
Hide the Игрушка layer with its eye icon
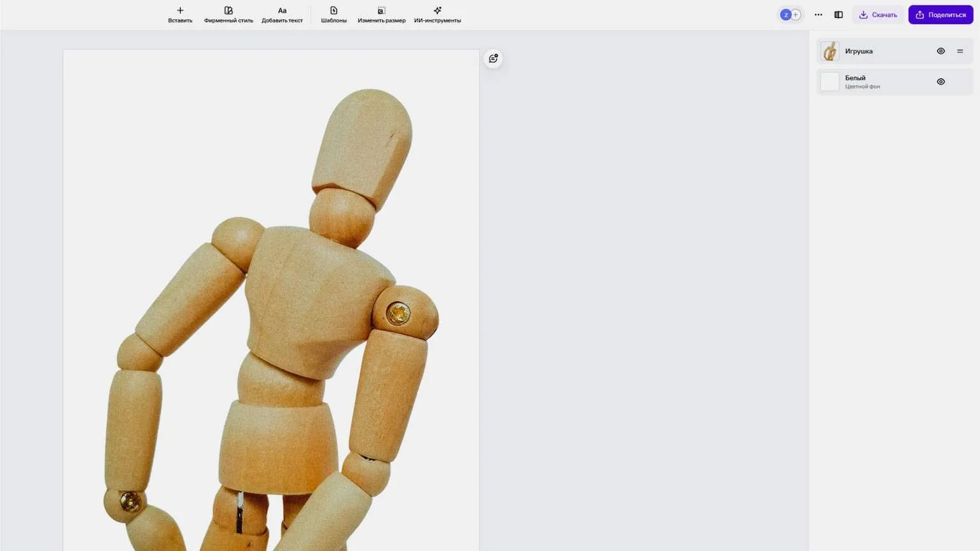(x=941, y=51)
